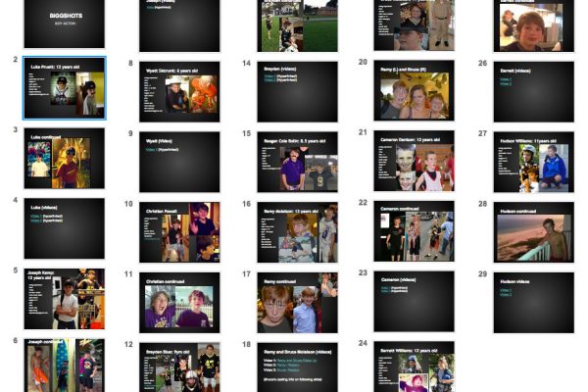Select slide 14 Brayden (Videos)
588x392 pixels.
coord(298,90)
